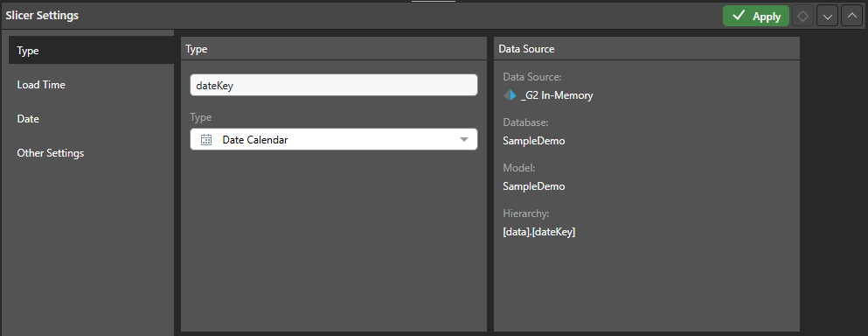Focus the dateKey name input field

pyautogui.click(x=334, y=86)
